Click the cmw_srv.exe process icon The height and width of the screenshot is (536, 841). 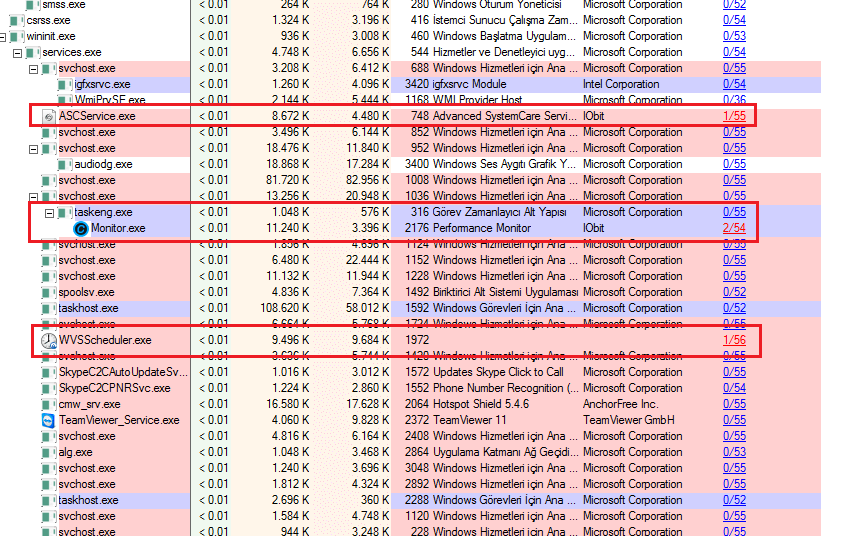[x=49, y=405]
